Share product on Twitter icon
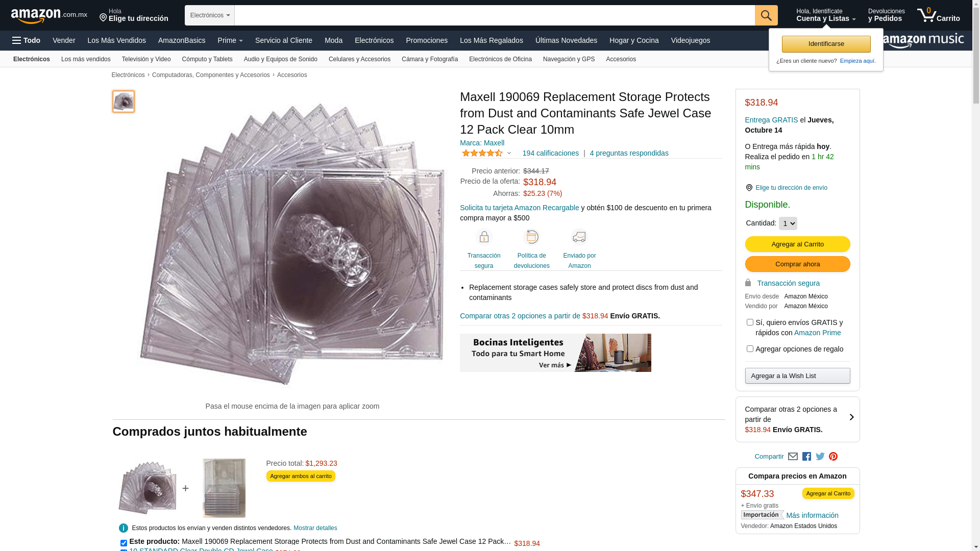The width and height of the screenshot is (980, 551). click(820, 457)
